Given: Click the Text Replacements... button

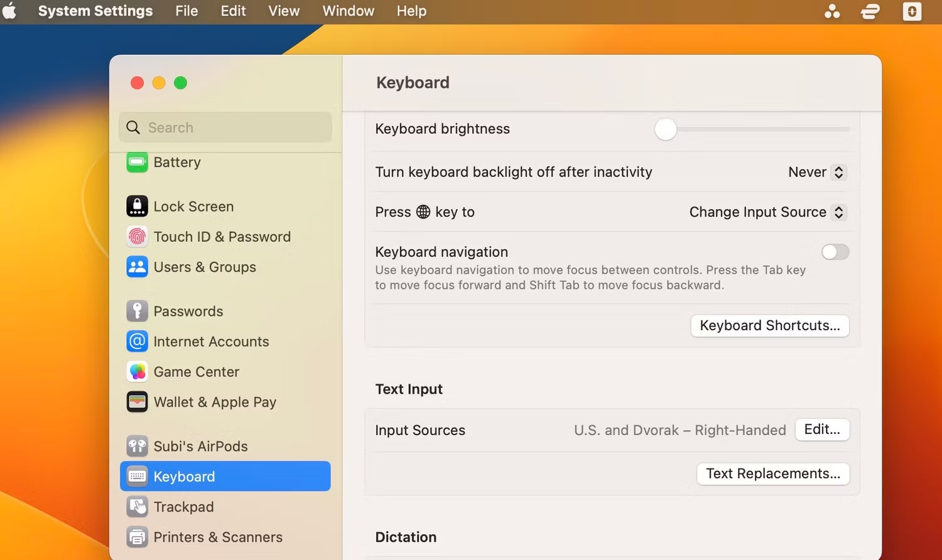Looking at the screenshot, I should pos(773,473).
